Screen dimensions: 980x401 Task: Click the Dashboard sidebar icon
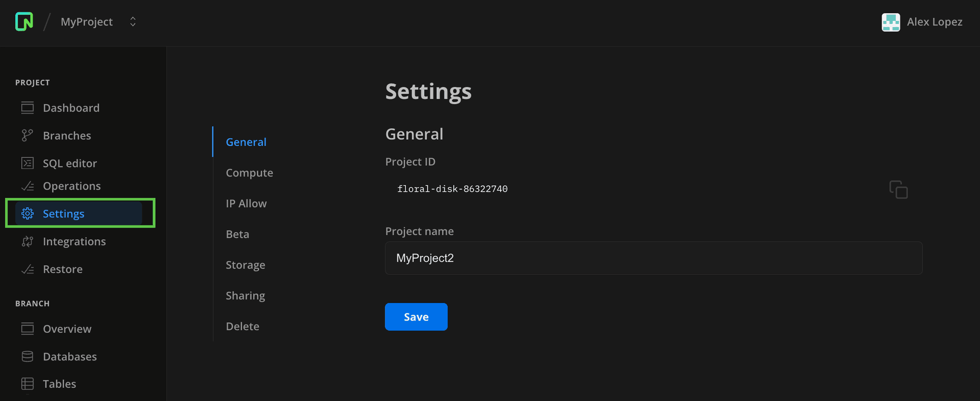[x=28, y=108]
